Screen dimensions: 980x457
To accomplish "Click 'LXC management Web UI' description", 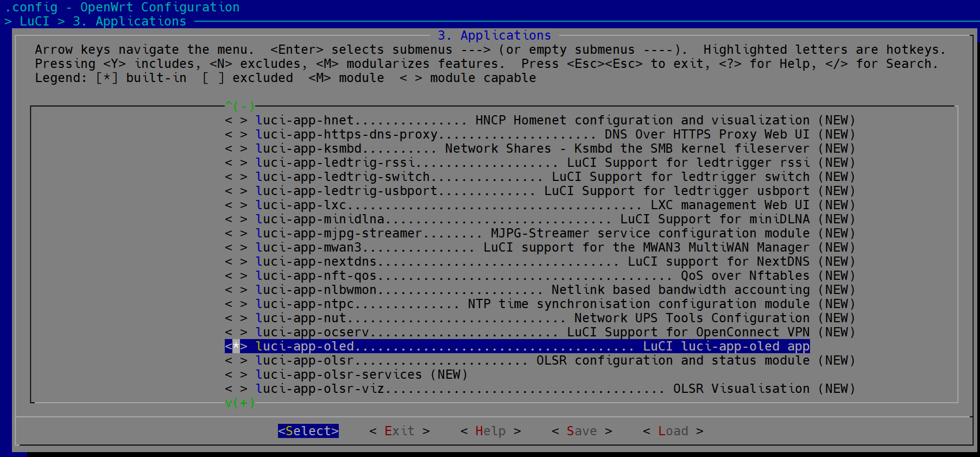I will (x=730, y=205).
